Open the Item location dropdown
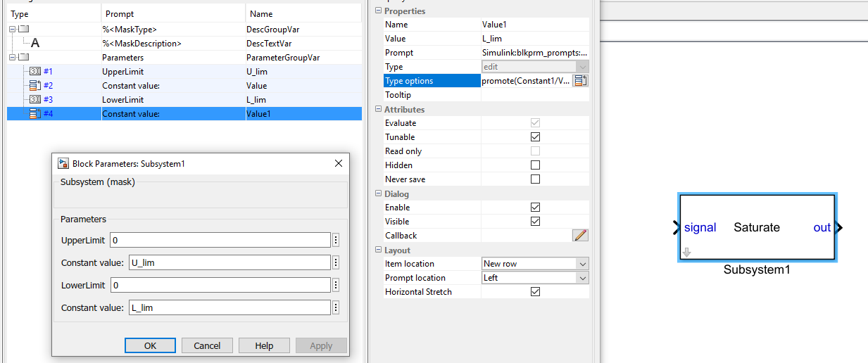 pyautogui.click(x=581, y=264)
